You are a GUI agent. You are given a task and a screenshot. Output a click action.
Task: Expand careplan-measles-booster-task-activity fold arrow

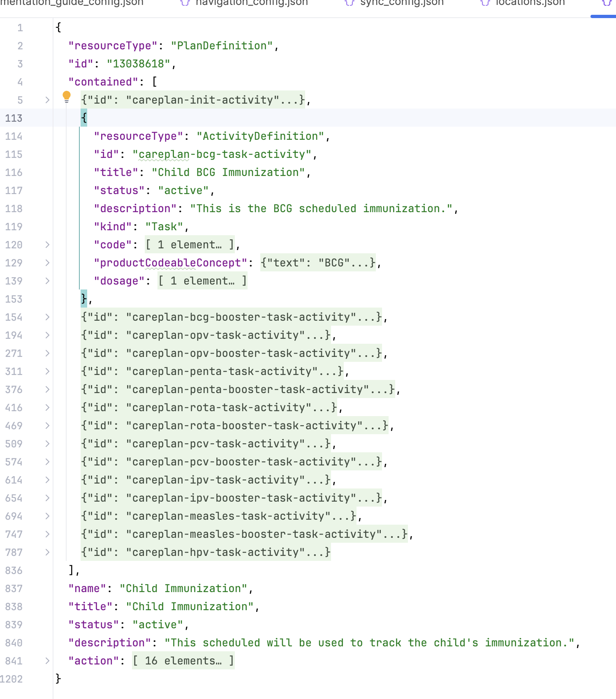coord(47,534)
